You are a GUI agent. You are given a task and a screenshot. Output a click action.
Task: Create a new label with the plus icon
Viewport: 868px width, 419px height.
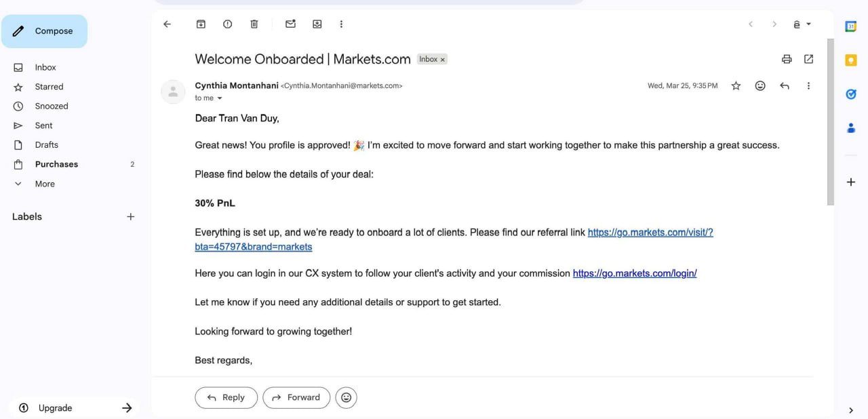tap(131, 217)
